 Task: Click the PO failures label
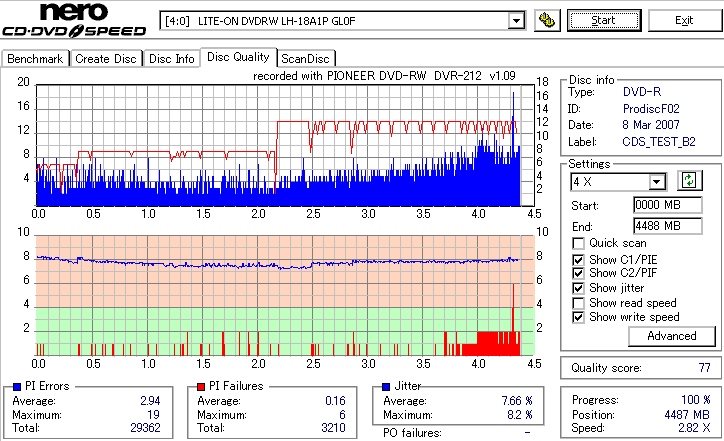pyautogui.click(x=412, y=433)
